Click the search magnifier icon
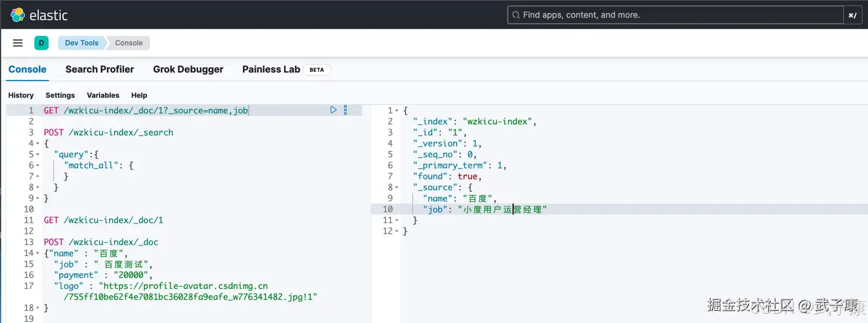 (x=516, y=15)
